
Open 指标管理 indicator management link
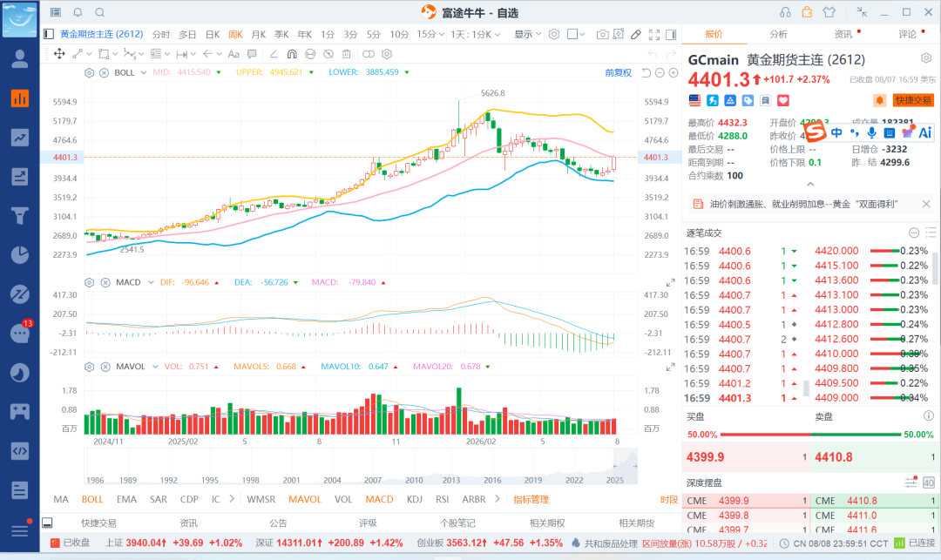531,499
